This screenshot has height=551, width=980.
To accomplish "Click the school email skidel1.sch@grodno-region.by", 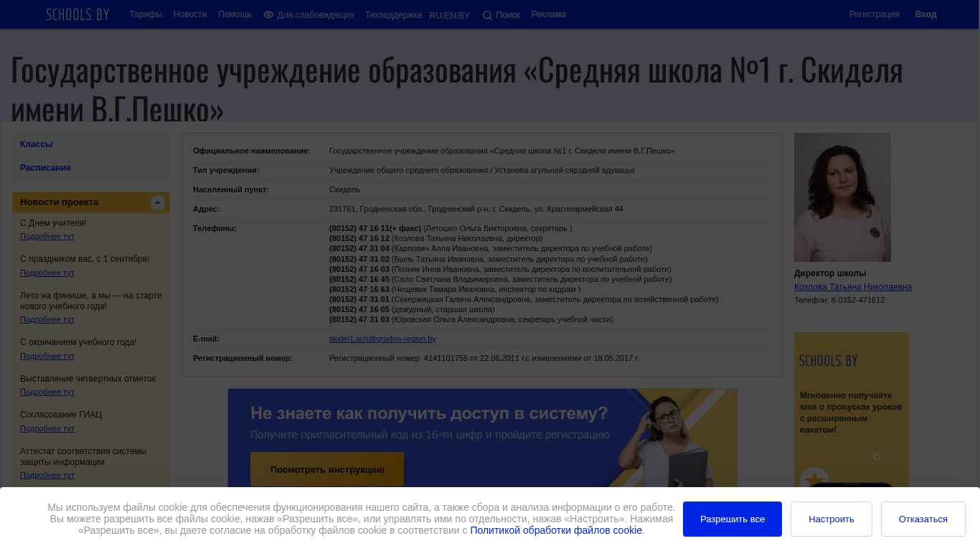I will point(382,339).
